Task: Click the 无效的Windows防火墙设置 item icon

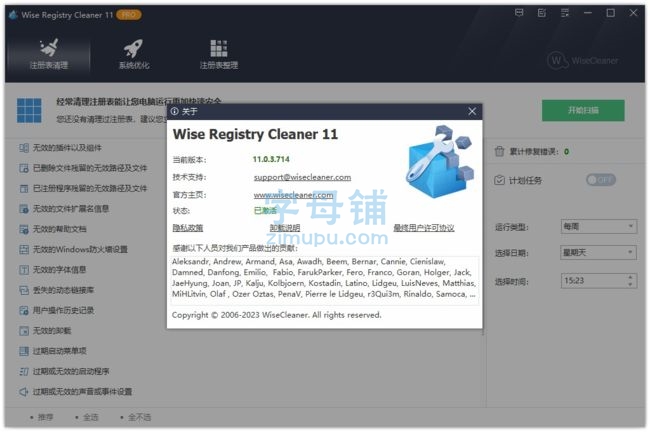Action: click(x=24, y=249)
